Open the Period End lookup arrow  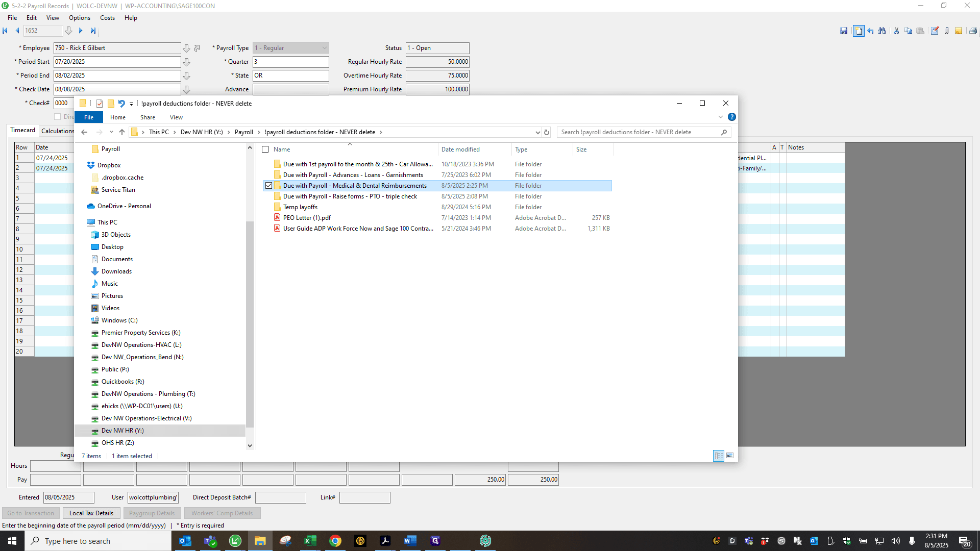[187, 76]
